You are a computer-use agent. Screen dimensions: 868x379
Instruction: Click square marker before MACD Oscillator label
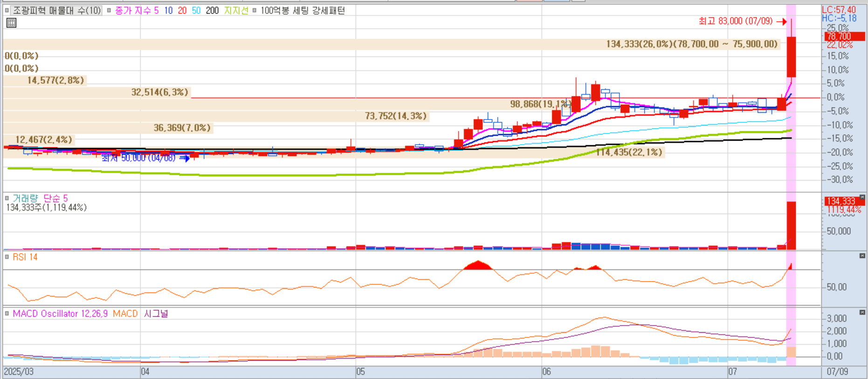[7, 313]
